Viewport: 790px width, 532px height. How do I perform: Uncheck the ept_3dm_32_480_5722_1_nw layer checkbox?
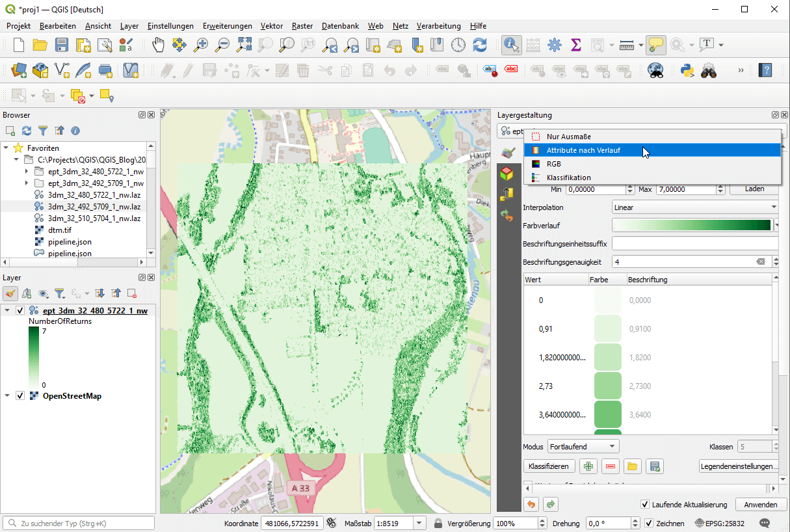coord(20,311)
